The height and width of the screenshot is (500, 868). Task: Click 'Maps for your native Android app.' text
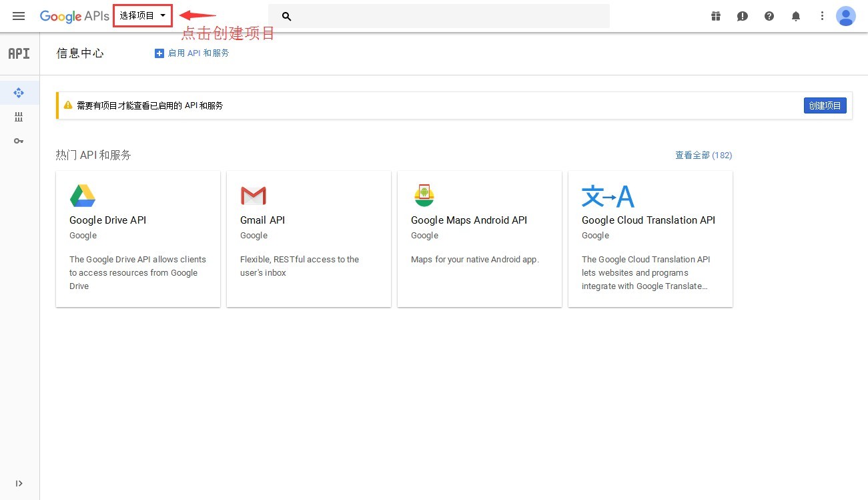[x=475, y=260]
